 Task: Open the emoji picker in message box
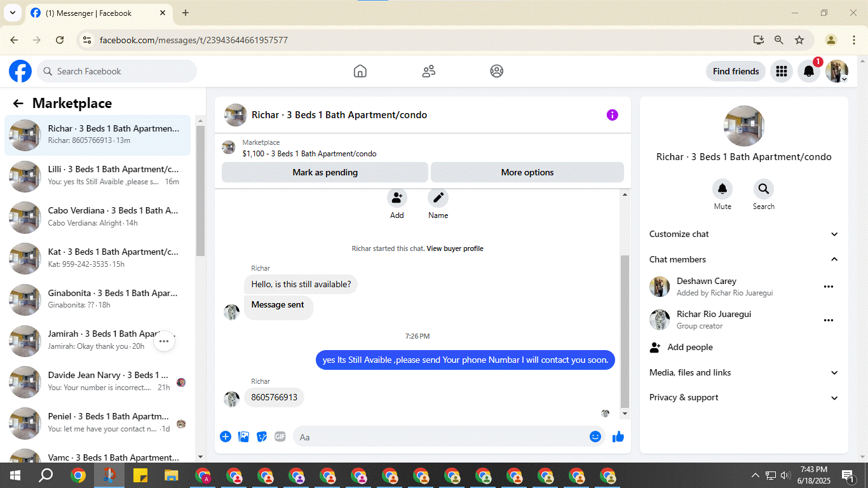point(595,437)
